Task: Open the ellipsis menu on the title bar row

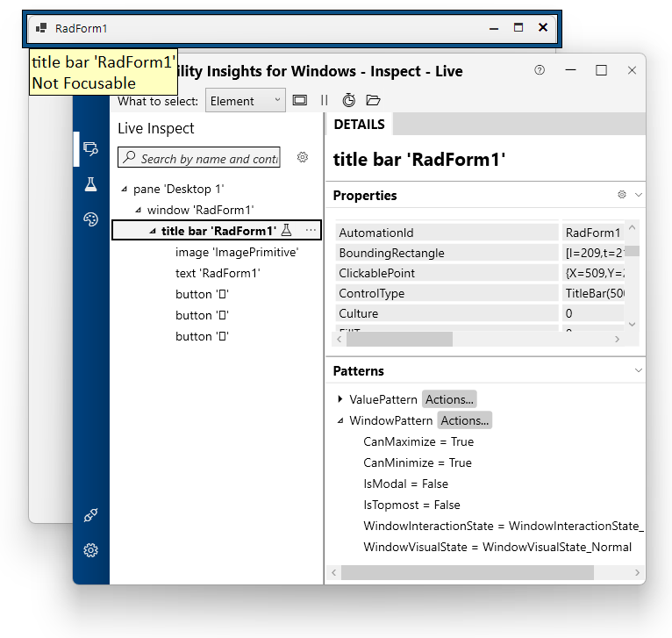Action: coord(311,230)
